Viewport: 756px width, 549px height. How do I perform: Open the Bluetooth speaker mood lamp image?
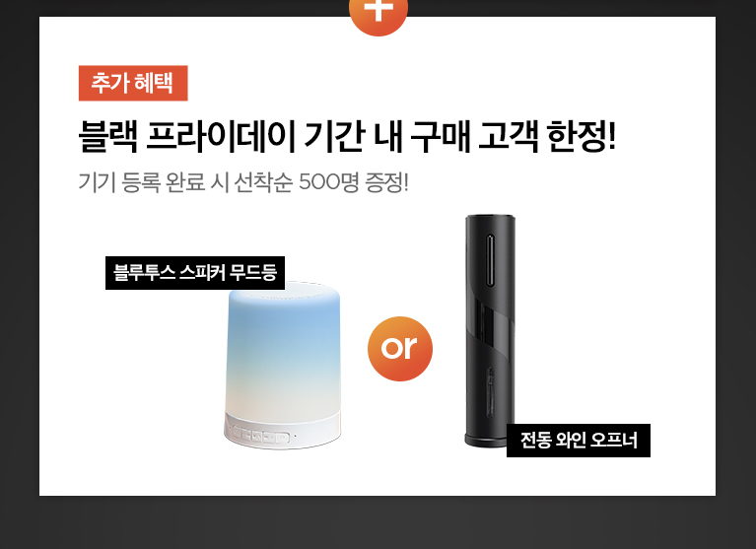click(x=283, y=365)
